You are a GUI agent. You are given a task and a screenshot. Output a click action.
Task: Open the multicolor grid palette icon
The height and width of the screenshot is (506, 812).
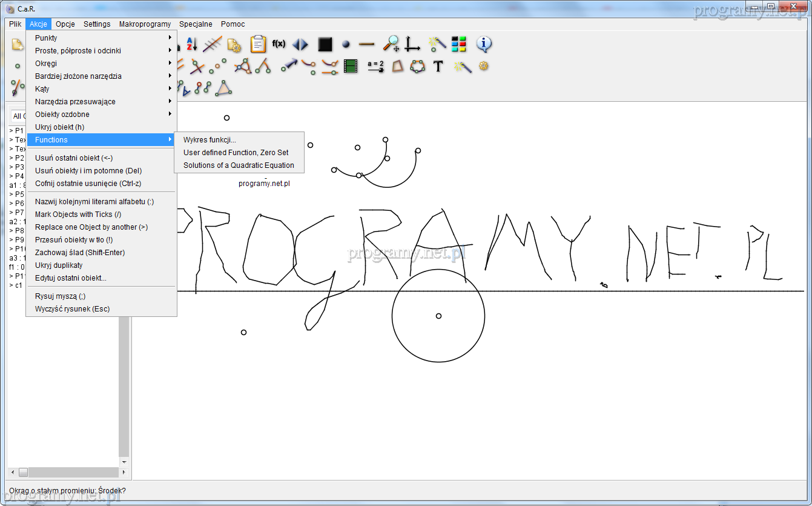click(x=459, y=44)
